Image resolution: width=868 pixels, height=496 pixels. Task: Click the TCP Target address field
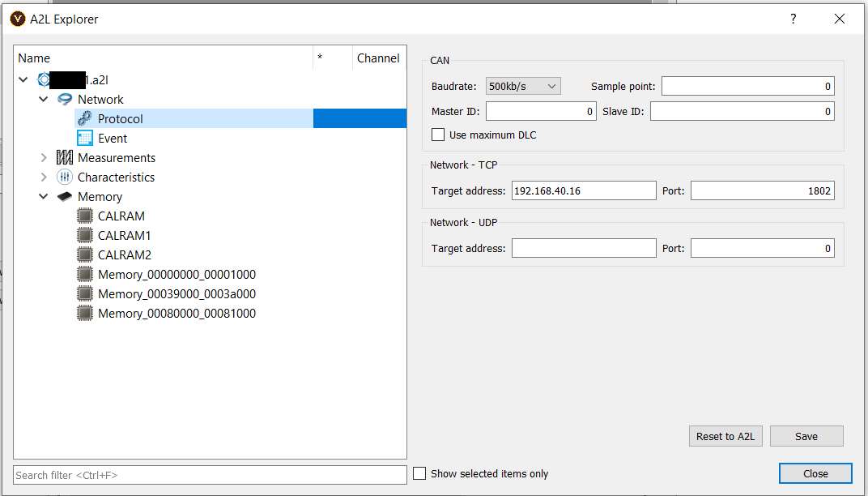(583, 191)
